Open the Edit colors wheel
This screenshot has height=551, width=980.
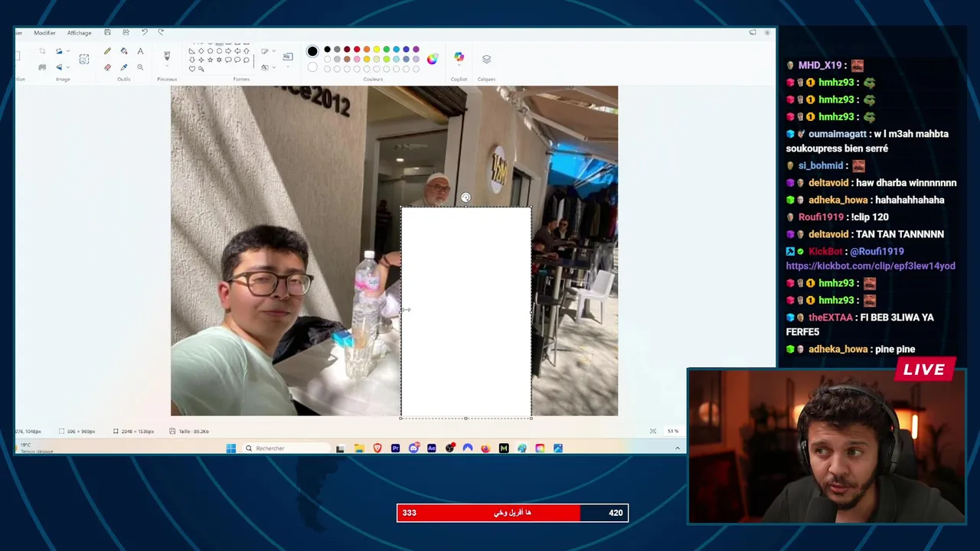(x=433, y=59)
